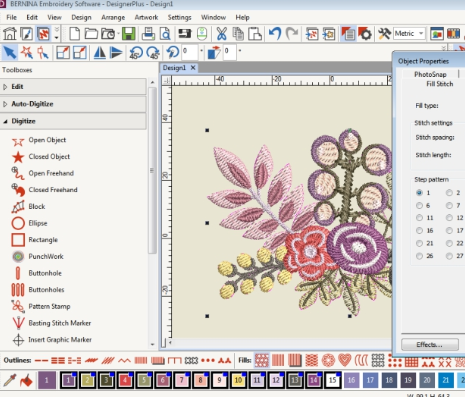Image resolution: width=465 pixels, height=397 pixels.
Task: Pick thread color swatch 4 red
Action: point(125,380)
